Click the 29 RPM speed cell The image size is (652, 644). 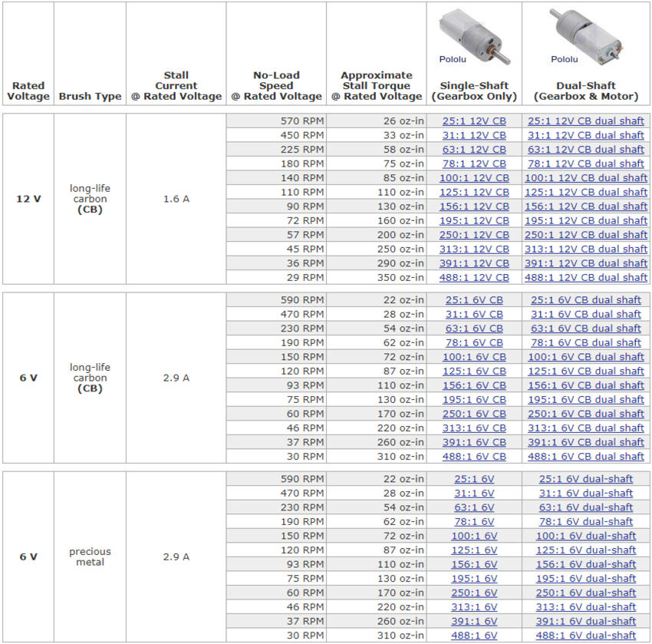coord(276,278)
